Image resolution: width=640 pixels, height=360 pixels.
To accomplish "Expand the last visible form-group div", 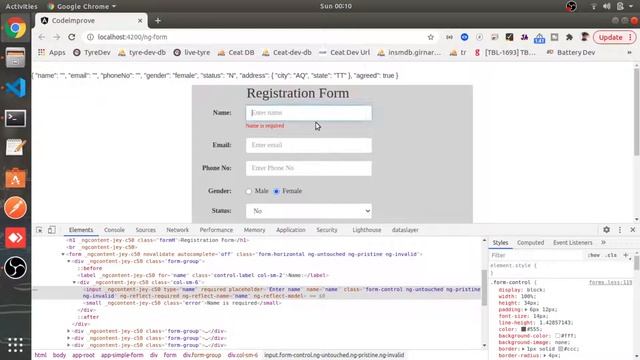I will pos(69,345).
